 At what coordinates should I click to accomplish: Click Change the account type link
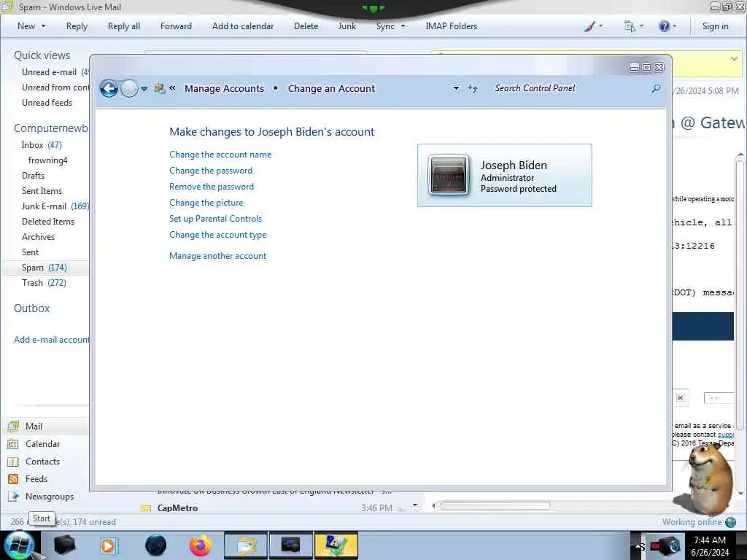[217, 235]
